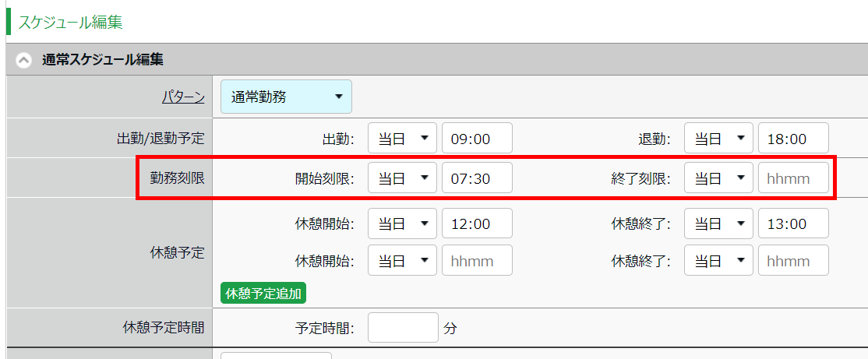Edit the 休憩終了 time showing 13:00
The height and width of the screenshot is (359, 868).
pos(792,223)
